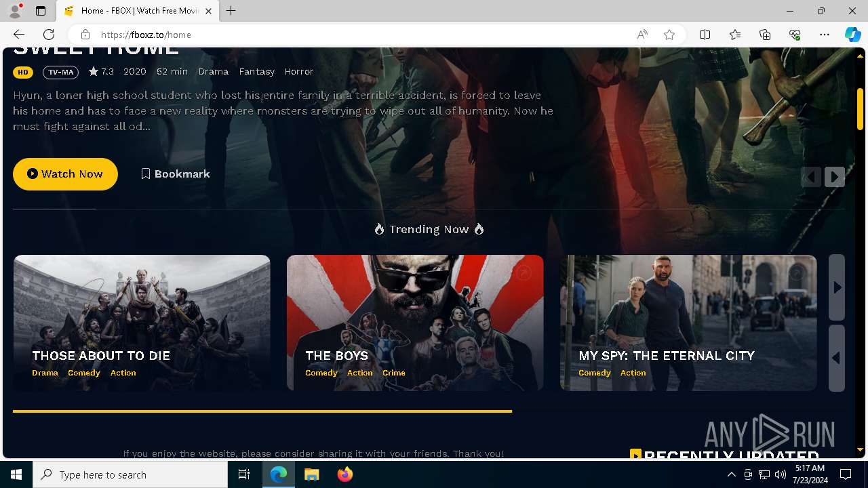Open Read aloud icon in address bar

click(x=642, y=35)
